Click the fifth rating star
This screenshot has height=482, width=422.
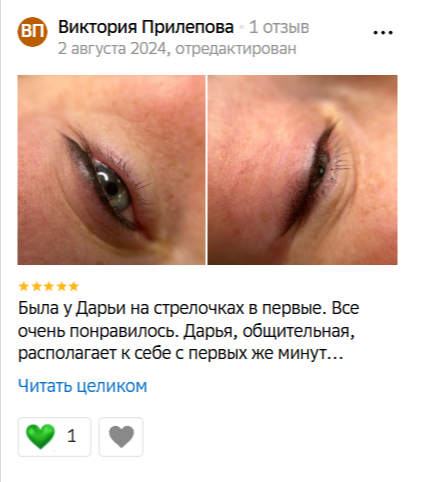tap(73, 286)
